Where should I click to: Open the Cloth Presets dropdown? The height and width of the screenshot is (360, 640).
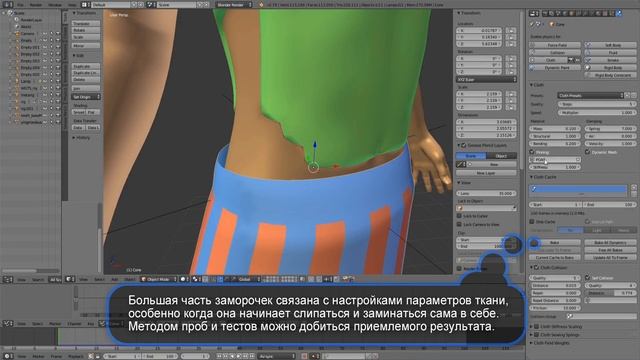tap(590, 95)
